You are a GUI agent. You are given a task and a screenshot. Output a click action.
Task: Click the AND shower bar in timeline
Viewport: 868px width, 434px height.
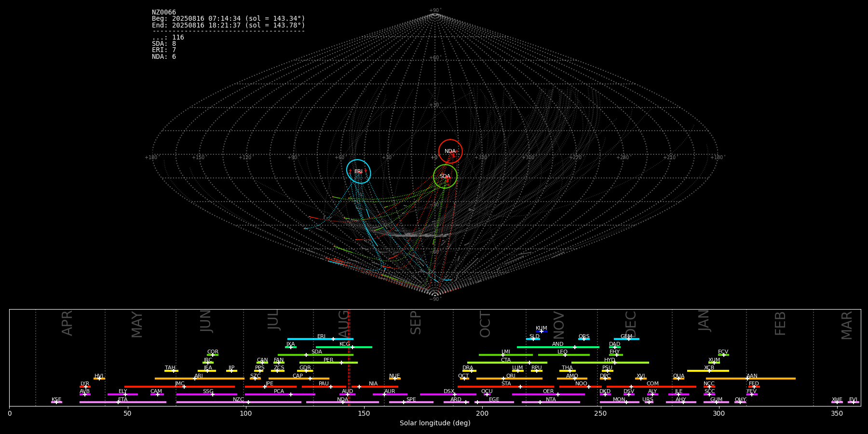point(558,347)
